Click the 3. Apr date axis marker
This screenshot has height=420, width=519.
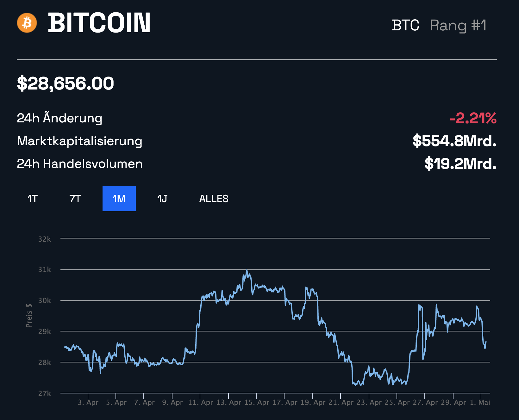tap(88, 402)
